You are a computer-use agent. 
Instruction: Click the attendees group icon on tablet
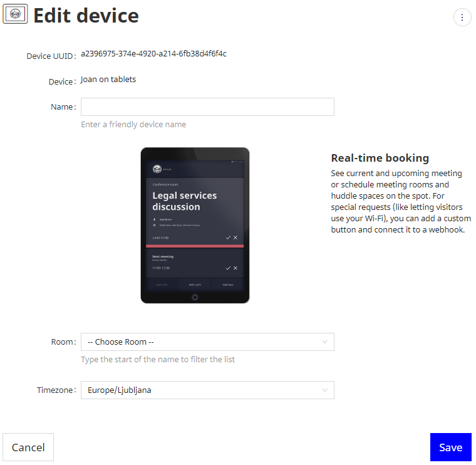point(154,224)
